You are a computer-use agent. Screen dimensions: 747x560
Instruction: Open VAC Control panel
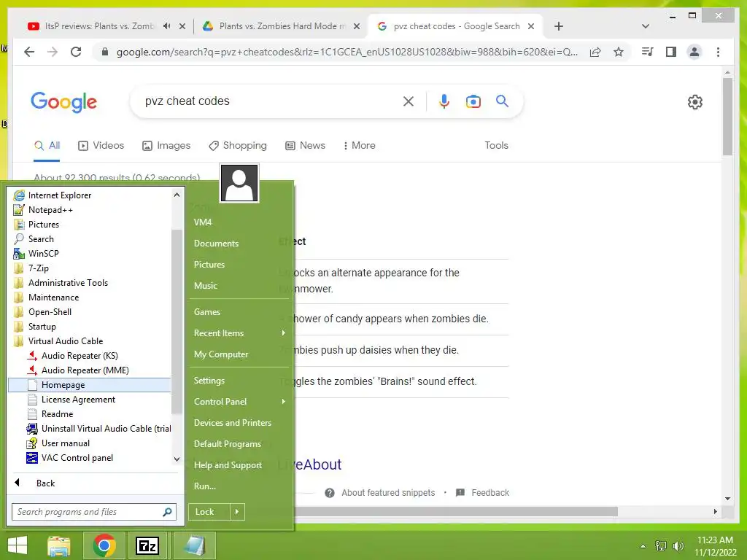[x=90, y=458]
